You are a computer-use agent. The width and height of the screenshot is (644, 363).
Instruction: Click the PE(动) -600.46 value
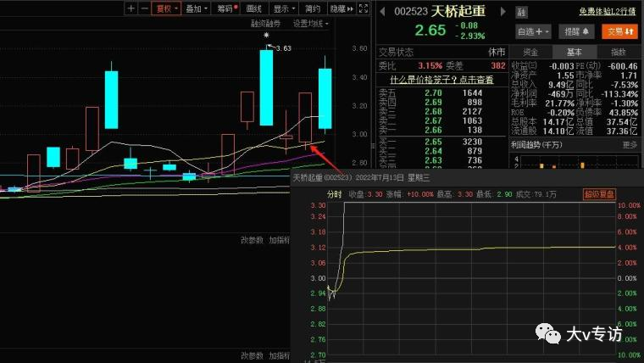click(x=623, y=66)
